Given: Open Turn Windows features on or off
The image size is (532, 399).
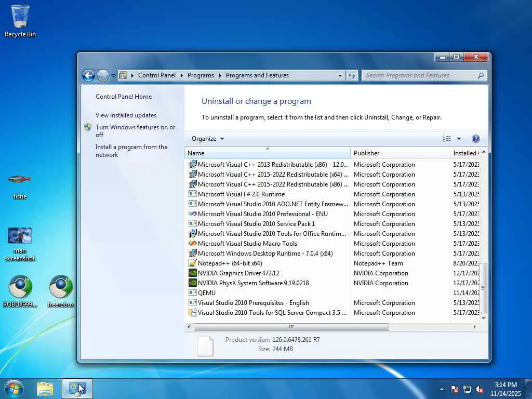Looking at the screenshot, I should point(135,131).
